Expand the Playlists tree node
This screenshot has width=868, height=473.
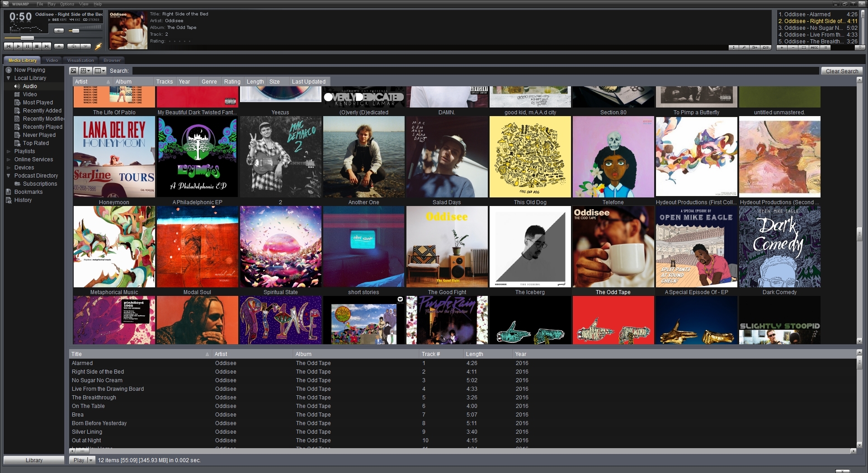click(x=8, y=151)
